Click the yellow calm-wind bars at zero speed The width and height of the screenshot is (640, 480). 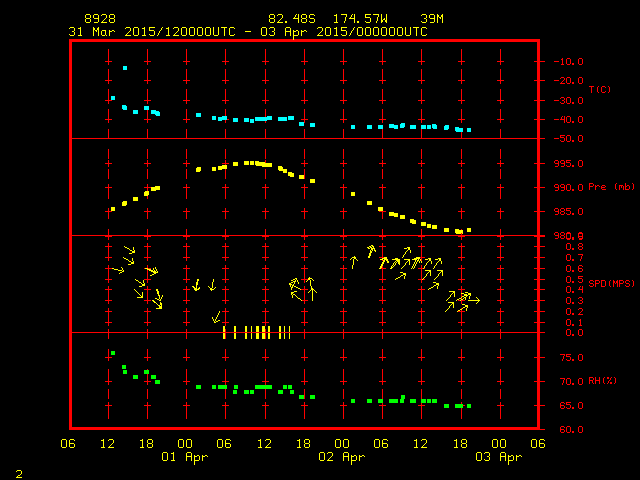point(256,332)
